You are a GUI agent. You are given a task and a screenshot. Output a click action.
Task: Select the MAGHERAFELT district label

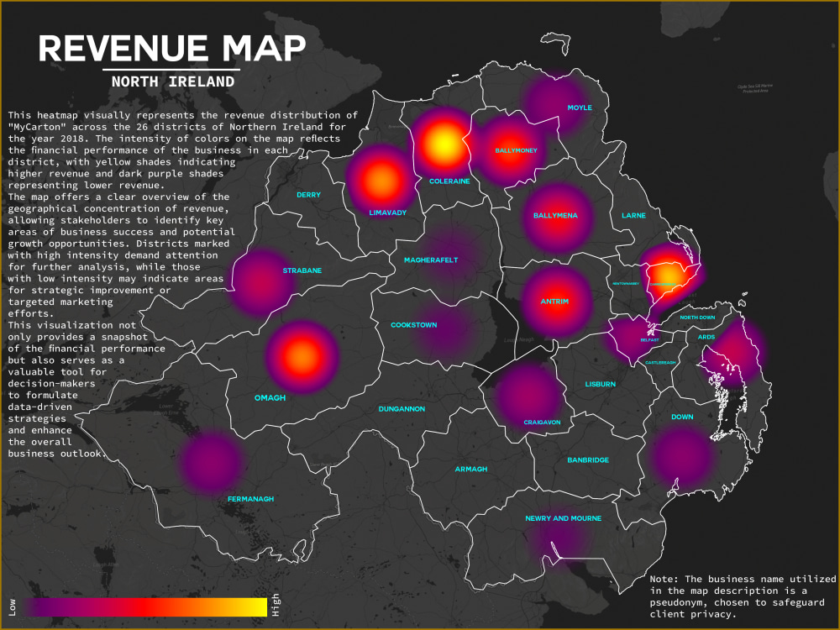pos(430,260)
